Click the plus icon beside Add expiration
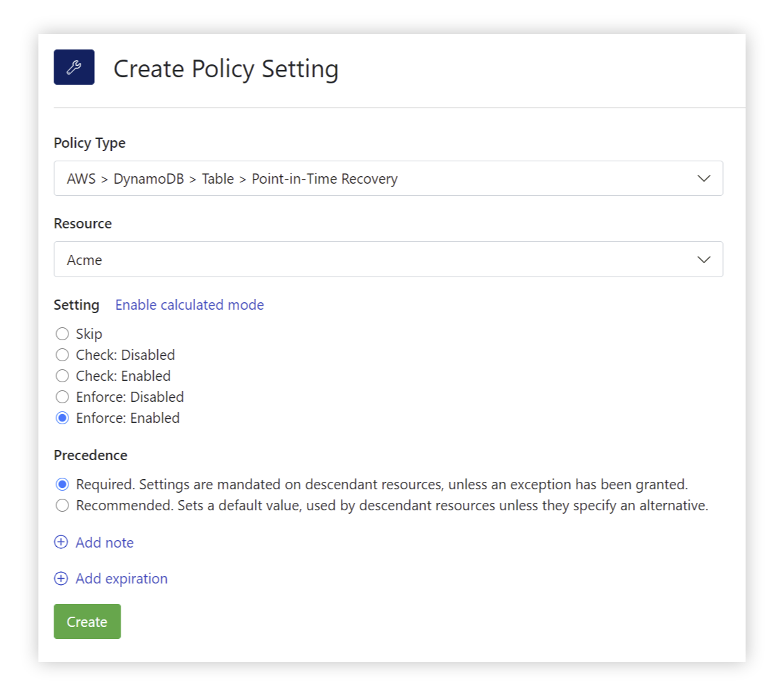Viewport: 784px width, 696px height. [x=61, y=578]
